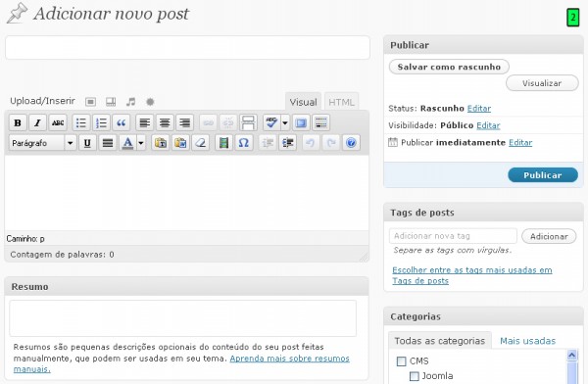Viewport: 588px width, 384px height.
Task: Switch to the Visual editor tab
Action: (x=303, y=102)
